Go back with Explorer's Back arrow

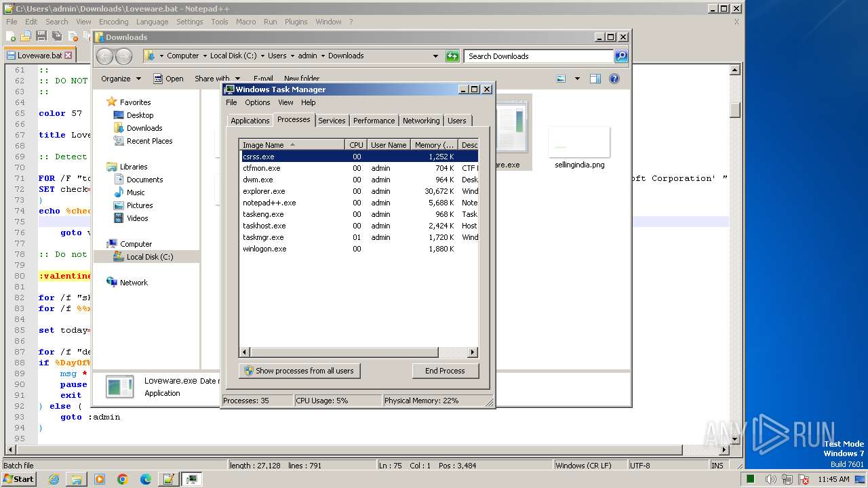pyautogui.click(x=105, y=56)
